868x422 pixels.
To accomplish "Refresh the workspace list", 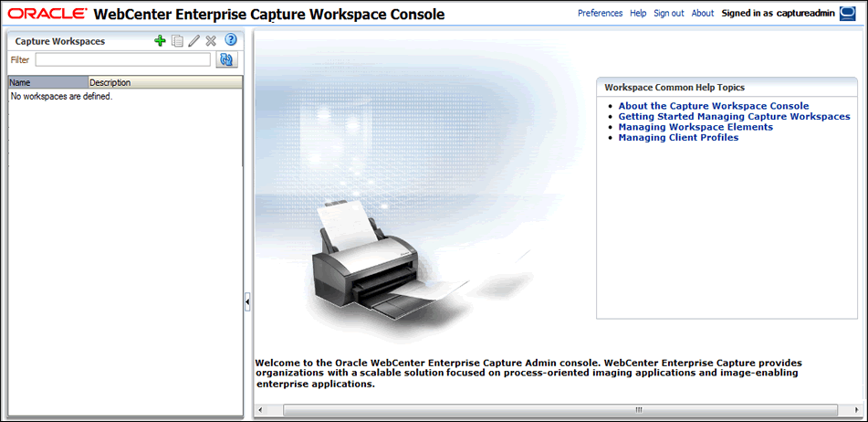I will tap(225, 59).
